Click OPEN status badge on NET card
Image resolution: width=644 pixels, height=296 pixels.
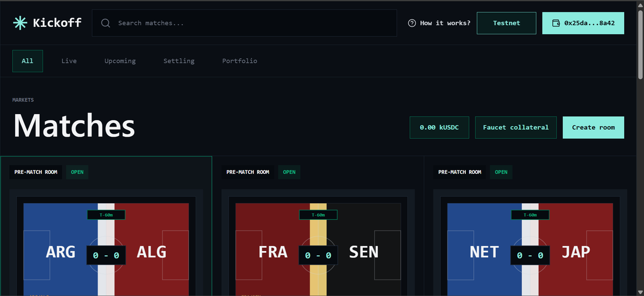[501, 172]
